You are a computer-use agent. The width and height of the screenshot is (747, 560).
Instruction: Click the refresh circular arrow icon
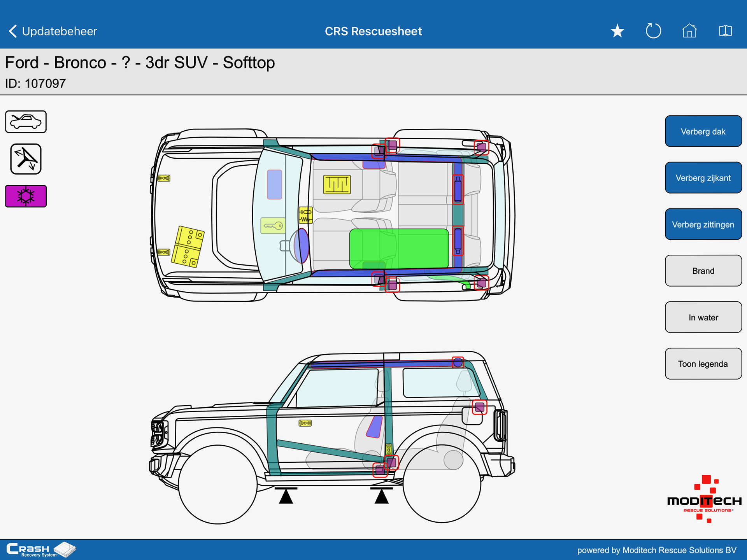(x=653, y=31)
